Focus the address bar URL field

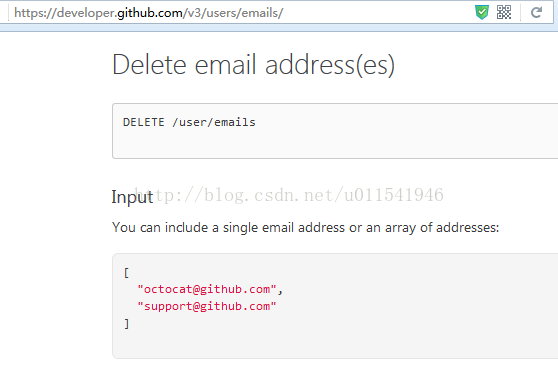[242, 13]
